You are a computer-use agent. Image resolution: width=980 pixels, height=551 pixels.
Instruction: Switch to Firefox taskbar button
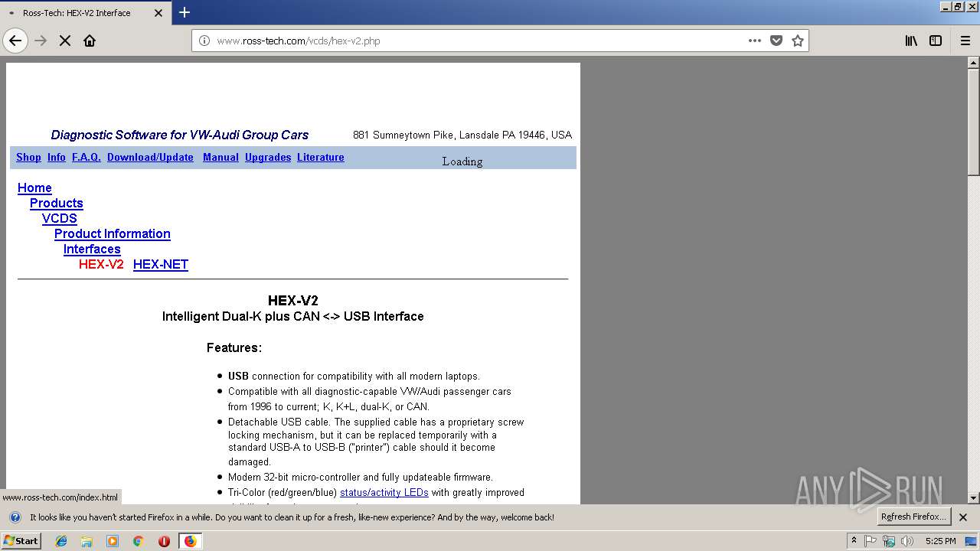(x=190, y=541)
